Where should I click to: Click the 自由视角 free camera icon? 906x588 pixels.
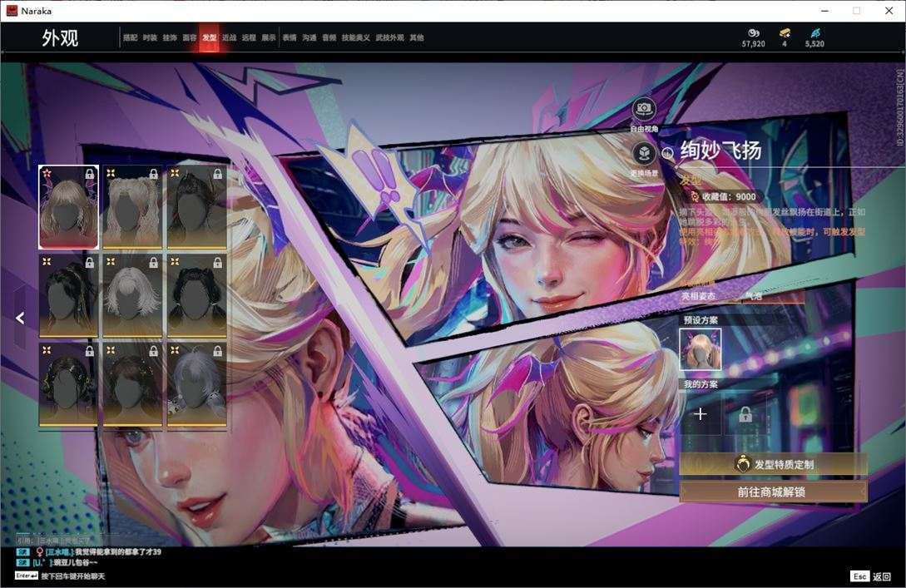click(644, 109)
